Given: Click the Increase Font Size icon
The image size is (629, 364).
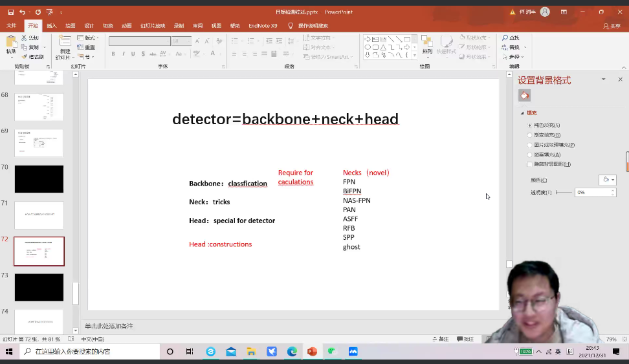Looking at the screenshot, I should coord(197,41).
